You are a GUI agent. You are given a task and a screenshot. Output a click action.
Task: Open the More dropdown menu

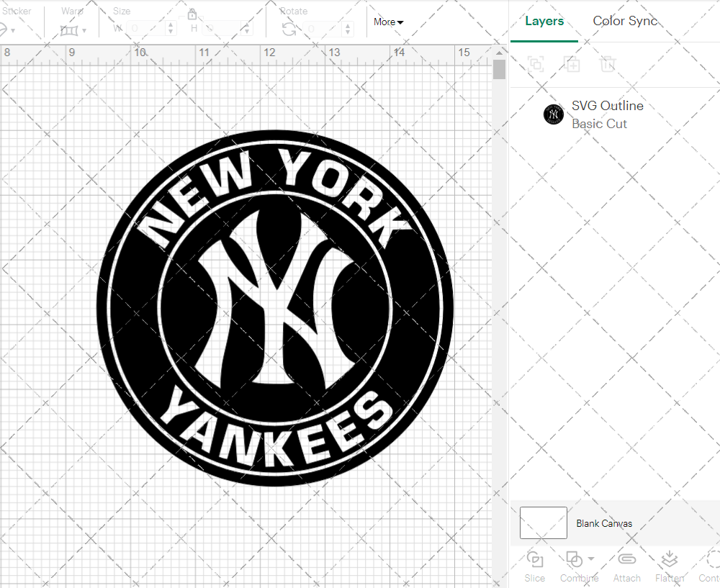pyautogui.click(x=387, y=22)
